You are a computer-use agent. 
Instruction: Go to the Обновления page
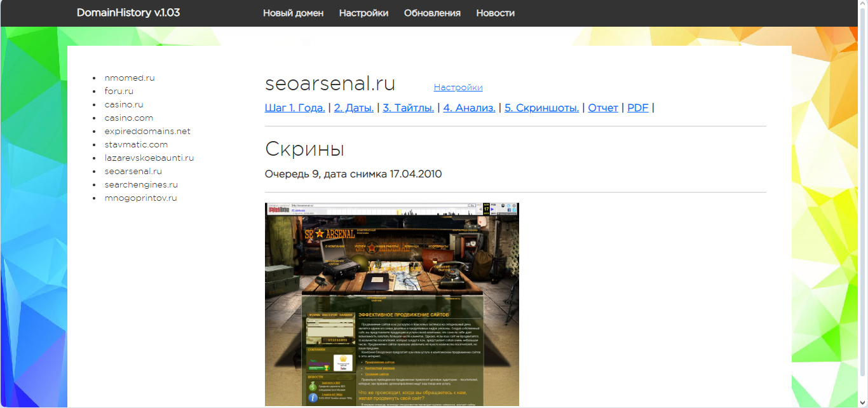click(x=432, y=13)
